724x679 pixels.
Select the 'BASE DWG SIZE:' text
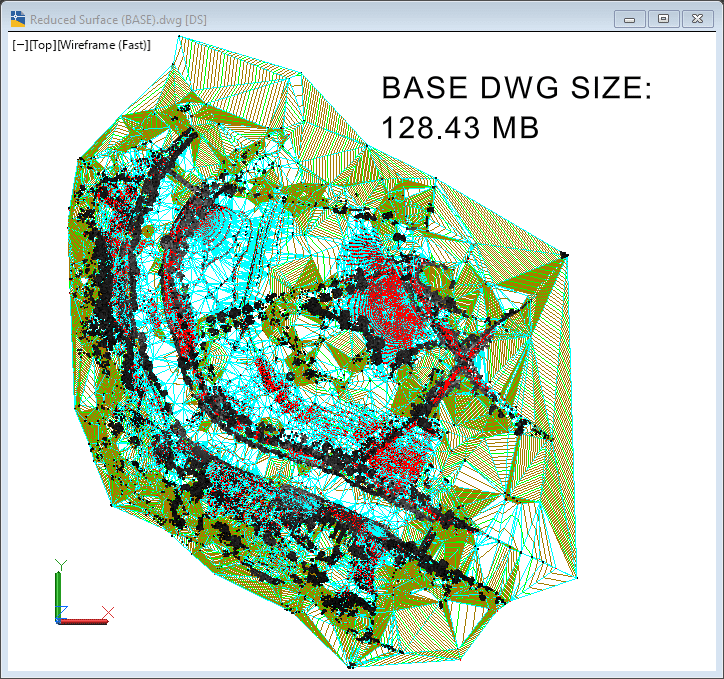pos(517,87)
